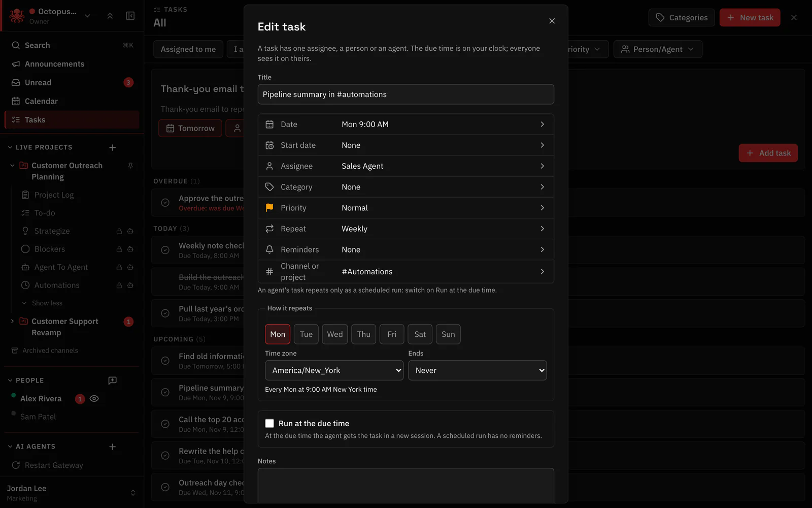Screen dimensions: 812x508
Task: Add a new AI agent with plus icon
Action: coord(113,447)
